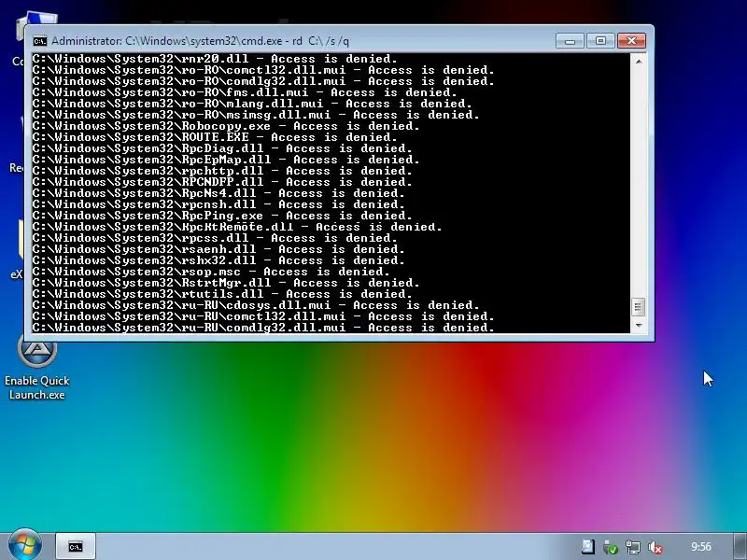Click the cmd icon in the title bar

click(40, 41)
